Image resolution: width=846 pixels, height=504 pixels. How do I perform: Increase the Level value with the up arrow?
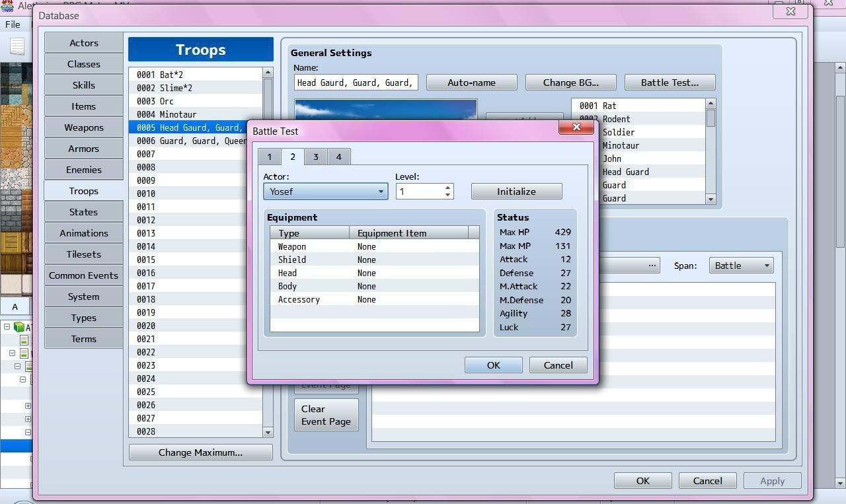click(x=448, y=188)
